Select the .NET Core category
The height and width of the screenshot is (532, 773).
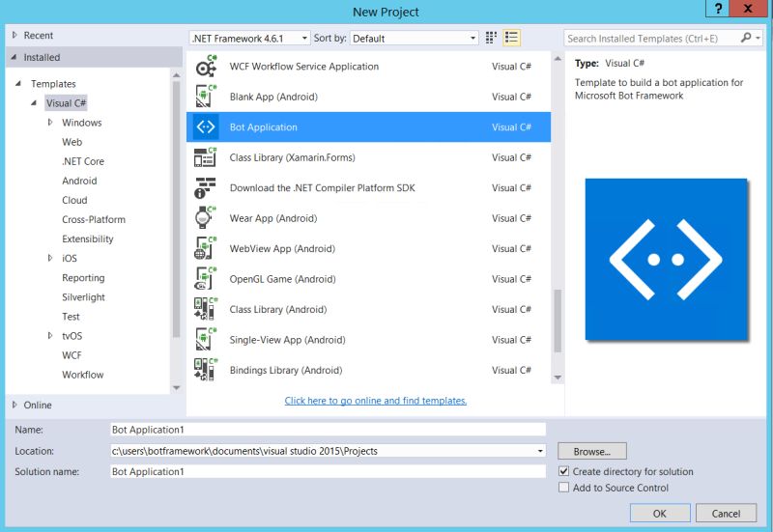pos(83,161)
